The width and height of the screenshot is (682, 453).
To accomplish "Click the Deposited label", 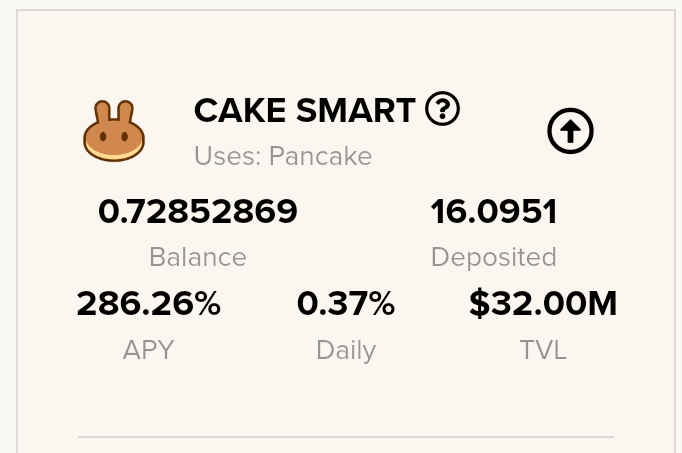I will [494, 257].
